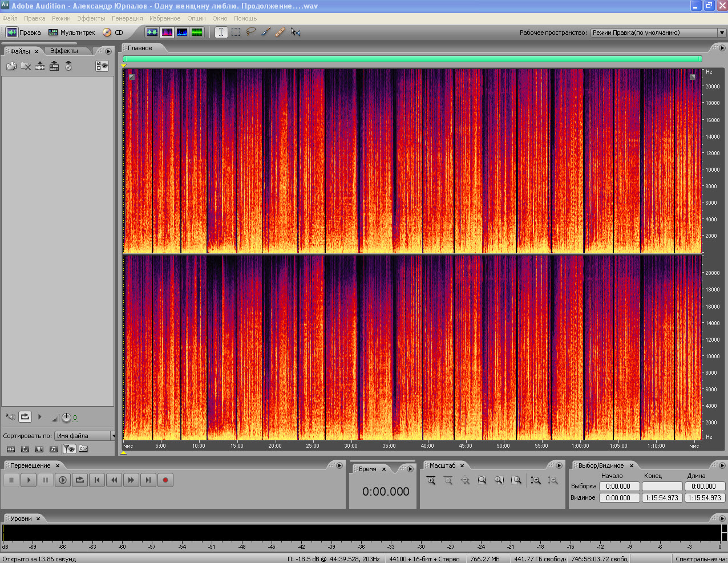Go to end of file button
The height and width of the screenshot is (563, 728).
pyautogui.click(x=148, y=480)
